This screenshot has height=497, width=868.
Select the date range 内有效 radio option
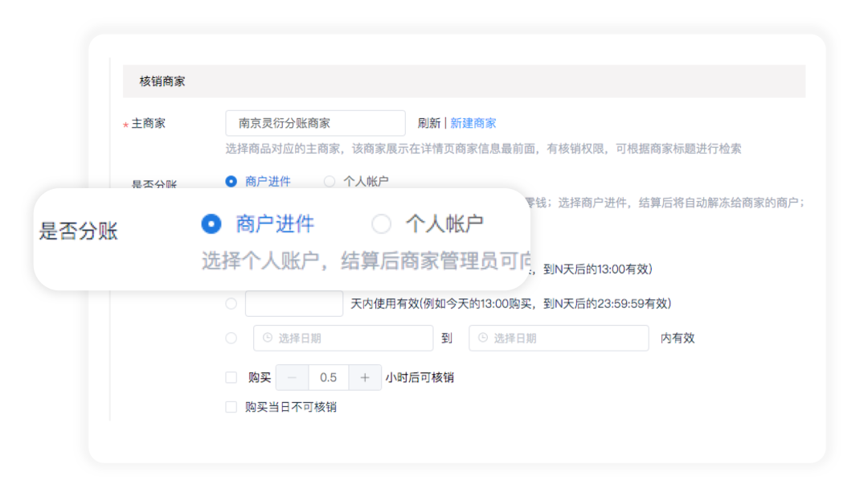[x=231, y=338]
